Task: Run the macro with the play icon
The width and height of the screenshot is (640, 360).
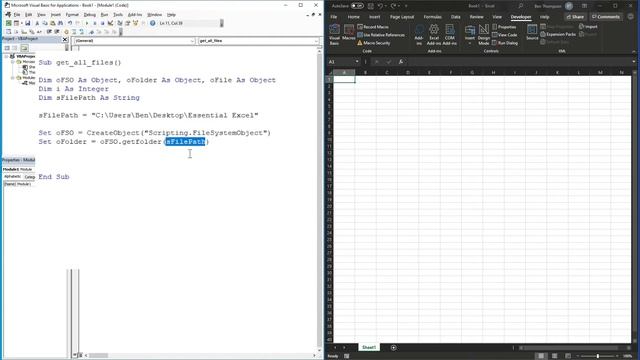Action: pyautogui.click(x=87, y=23)
